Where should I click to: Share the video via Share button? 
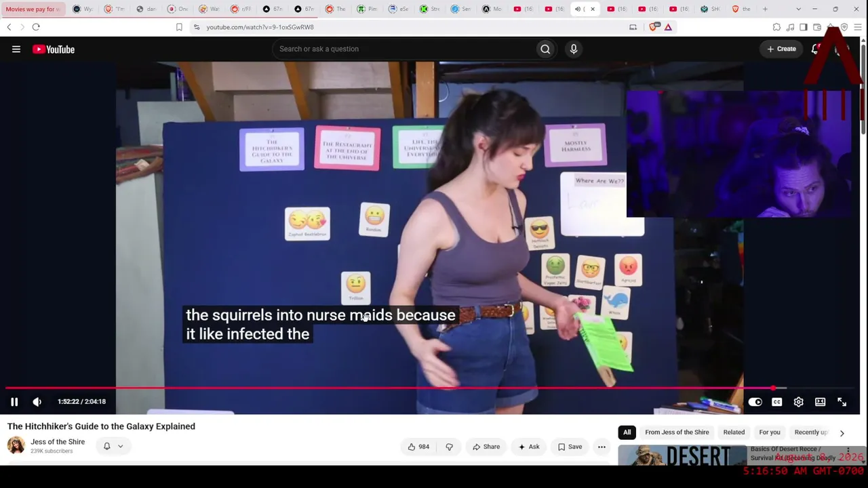486,447
